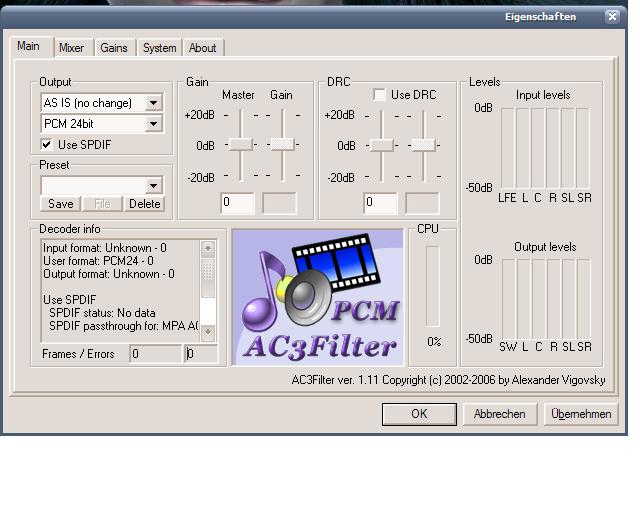The width and height of the screenshot is (640, 512).
Task: Click Decoder info scrollbar down arrow
Action: [208, 332]
